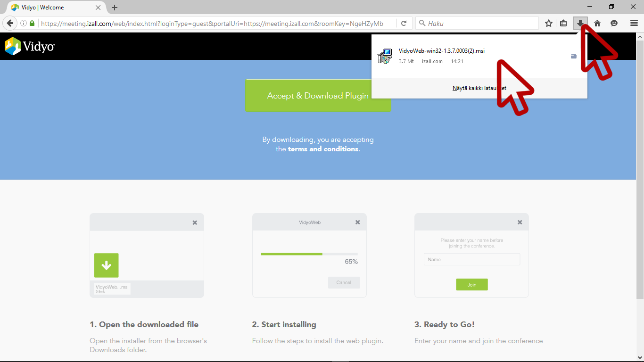
Task: Open site information icon in address bar
Action: click(x=24, y=23)
